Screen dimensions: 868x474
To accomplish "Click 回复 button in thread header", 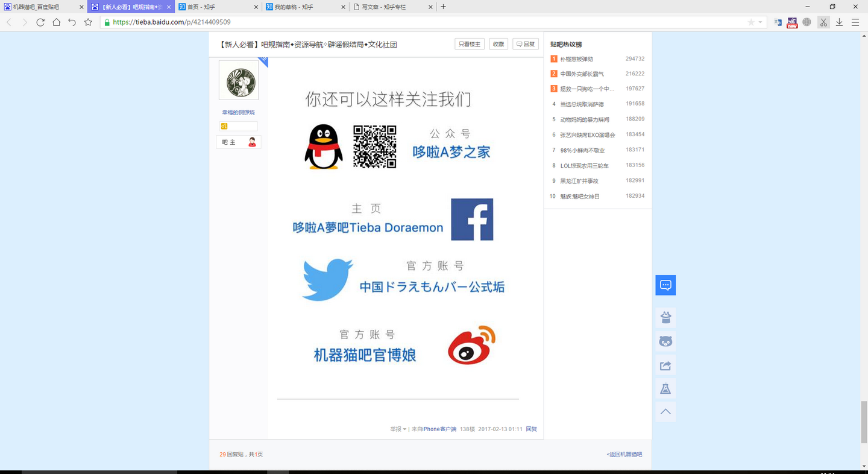I will tap(526, 44).
